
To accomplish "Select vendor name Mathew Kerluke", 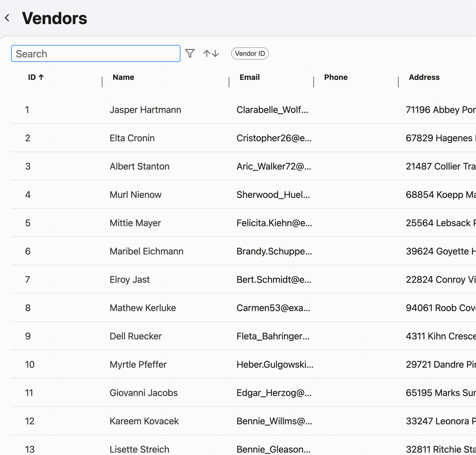I will point(143,308).
